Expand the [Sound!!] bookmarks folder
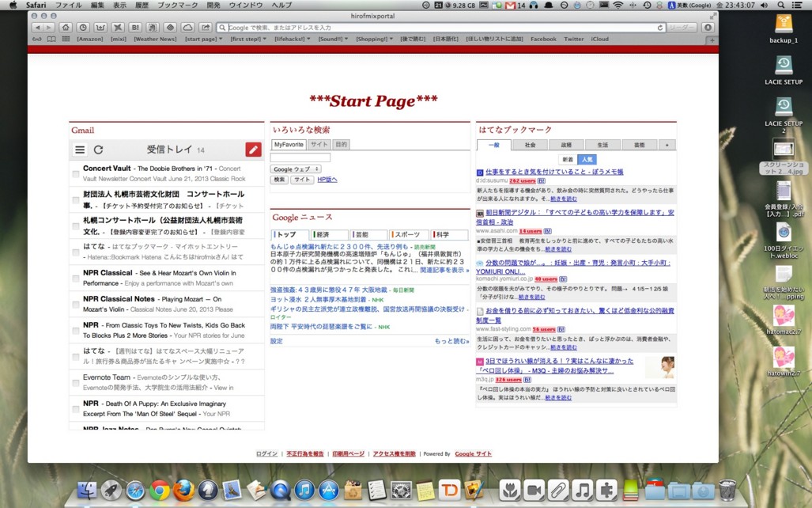The width and height of the screenshot is (812, 508). [x=333, y=39]
